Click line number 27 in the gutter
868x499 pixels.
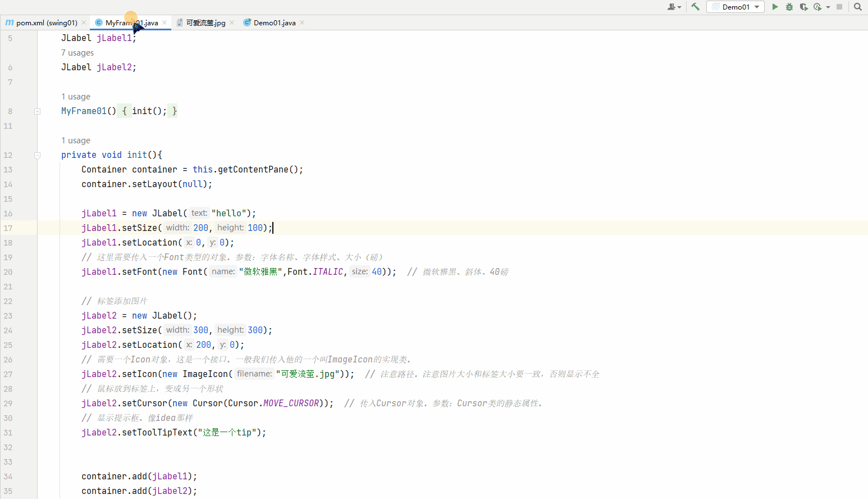pos(8,374)
